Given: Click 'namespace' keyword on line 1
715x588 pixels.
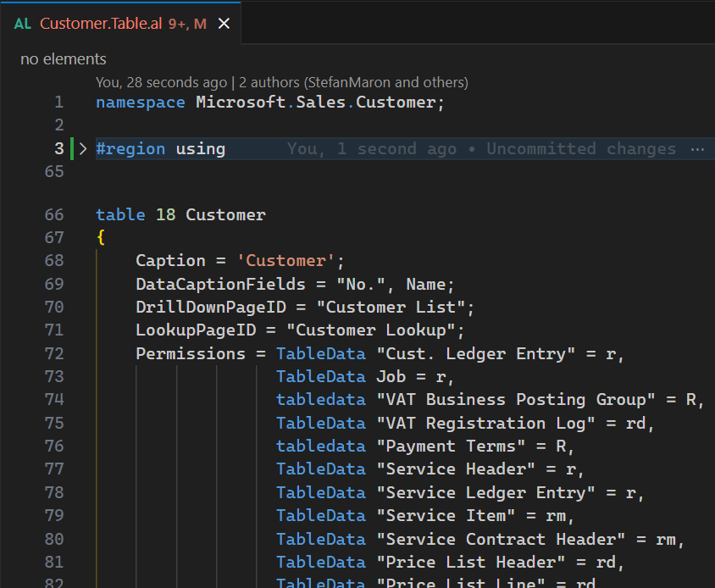Looking at the screenshot, I should coord(141,103).
